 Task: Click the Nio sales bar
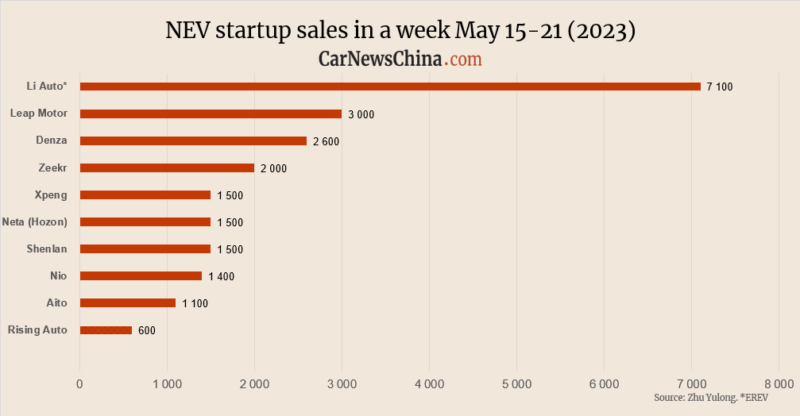tap(141, 276)
